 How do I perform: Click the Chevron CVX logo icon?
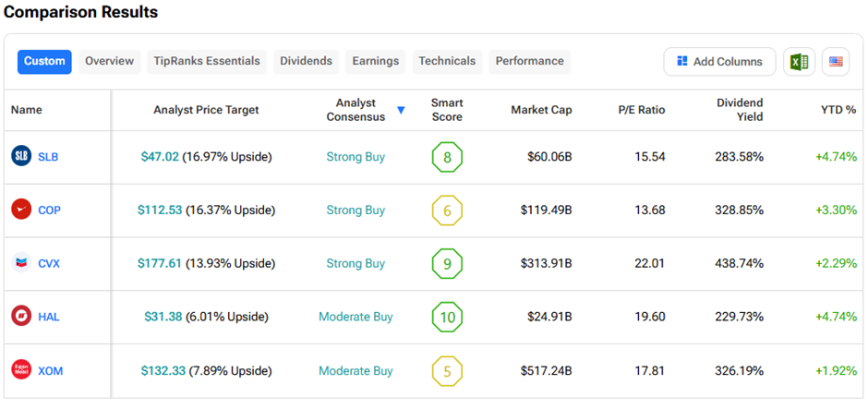click(21, 263)
